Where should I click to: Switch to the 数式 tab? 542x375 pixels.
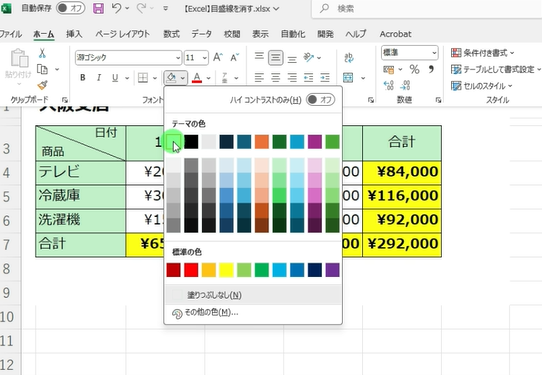tap(171, 34)
